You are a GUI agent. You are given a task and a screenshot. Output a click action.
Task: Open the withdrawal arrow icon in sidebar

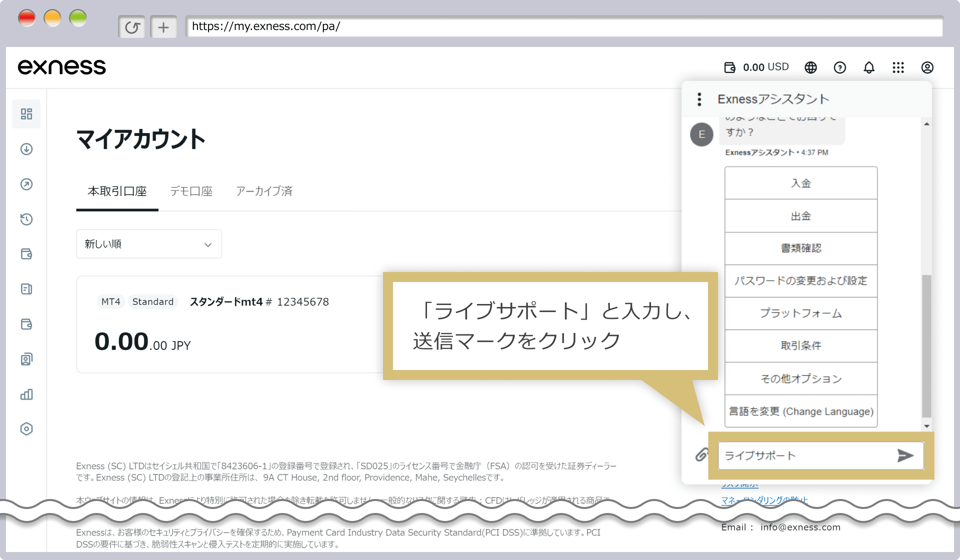(26, 184)
